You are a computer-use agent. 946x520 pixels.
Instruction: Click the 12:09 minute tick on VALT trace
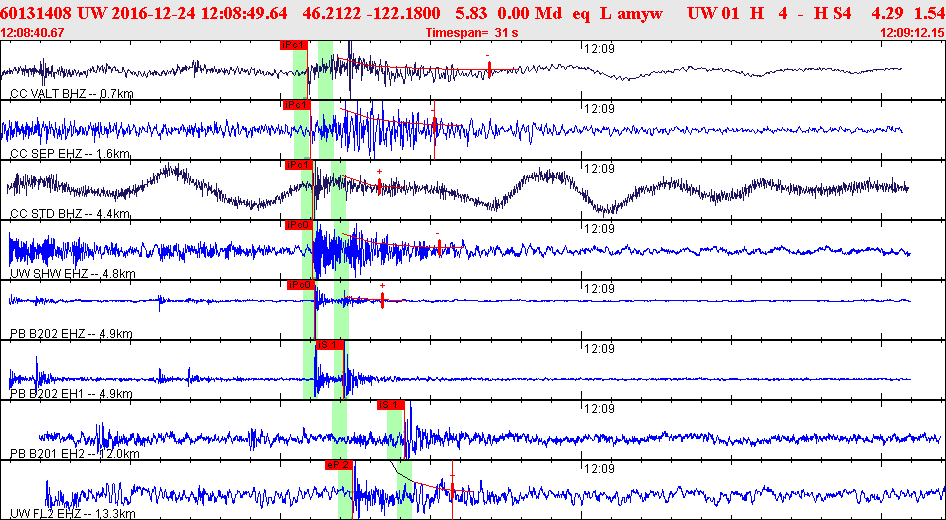[x=600, y=48]
